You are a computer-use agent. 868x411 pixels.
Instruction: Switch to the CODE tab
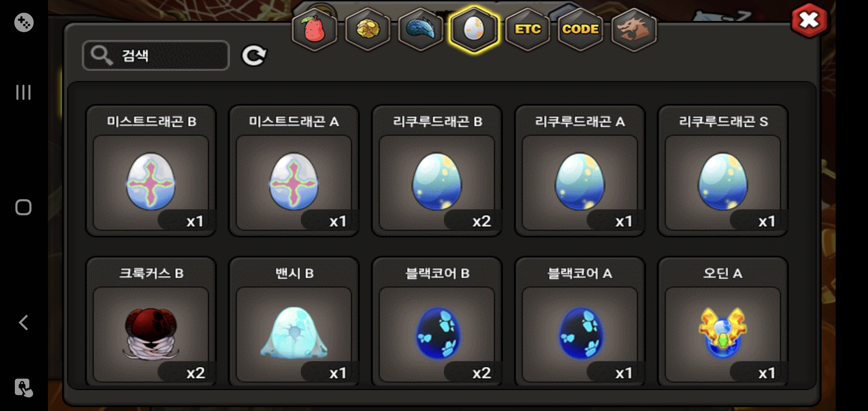[581, 29]
